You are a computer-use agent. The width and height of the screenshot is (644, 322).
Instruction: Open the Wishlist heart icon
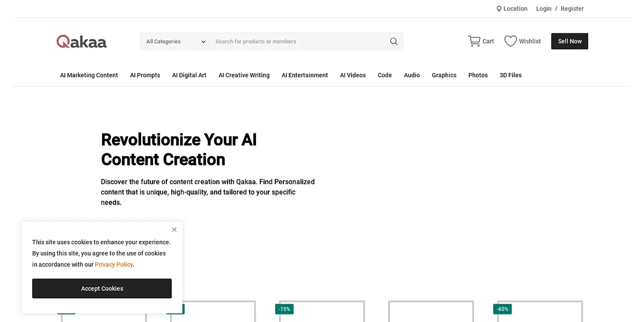click(510, 41)
